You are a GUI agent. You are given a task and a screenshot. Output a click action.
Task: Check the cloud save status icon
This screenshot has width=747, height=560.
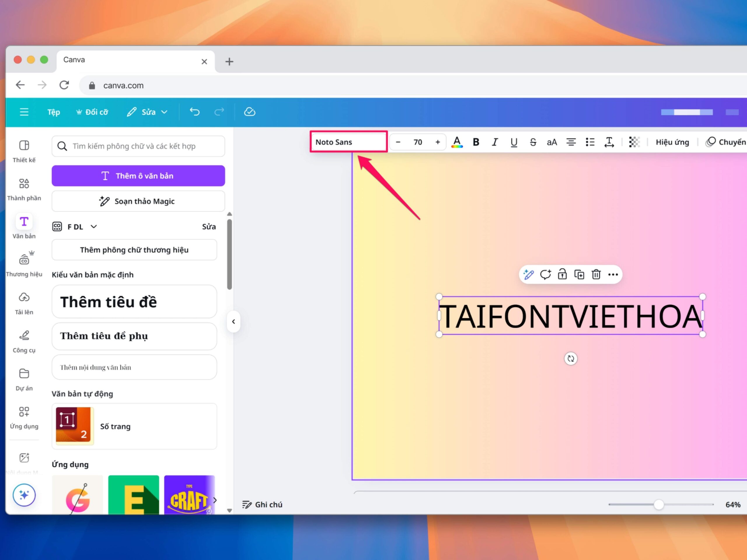coord(249,112)
